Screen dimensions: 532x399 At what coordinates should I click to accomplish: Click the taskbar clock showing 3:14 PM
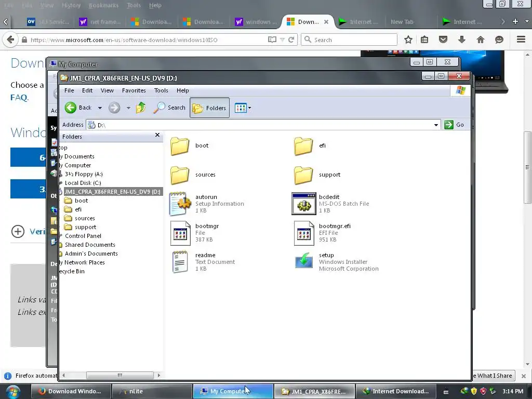[513, 391]
